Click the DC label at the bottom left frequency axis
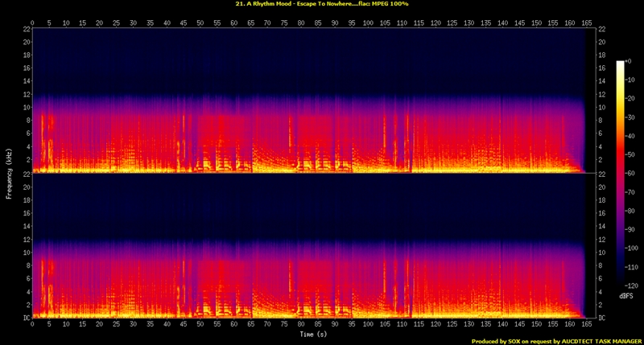The height and width of the screenshot is (345, 644). click(26, 317)
